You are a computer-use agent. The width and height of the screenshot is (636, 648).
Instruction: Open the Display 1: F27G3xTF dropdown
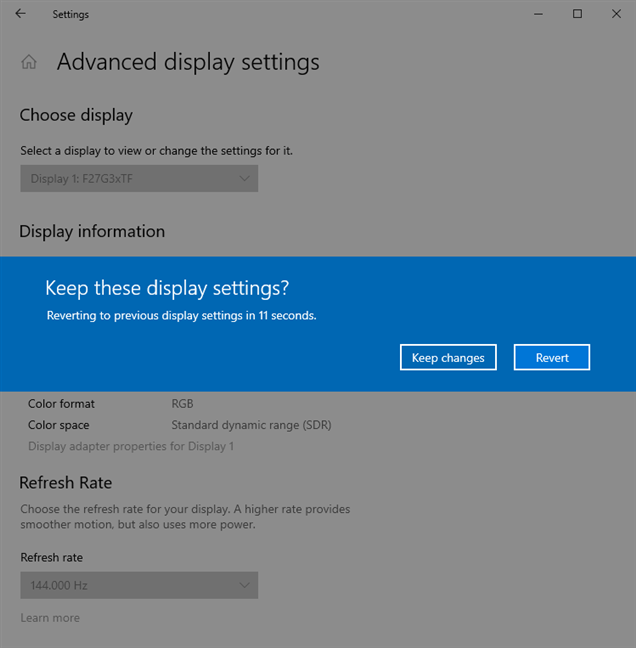[x=139, y=178]
